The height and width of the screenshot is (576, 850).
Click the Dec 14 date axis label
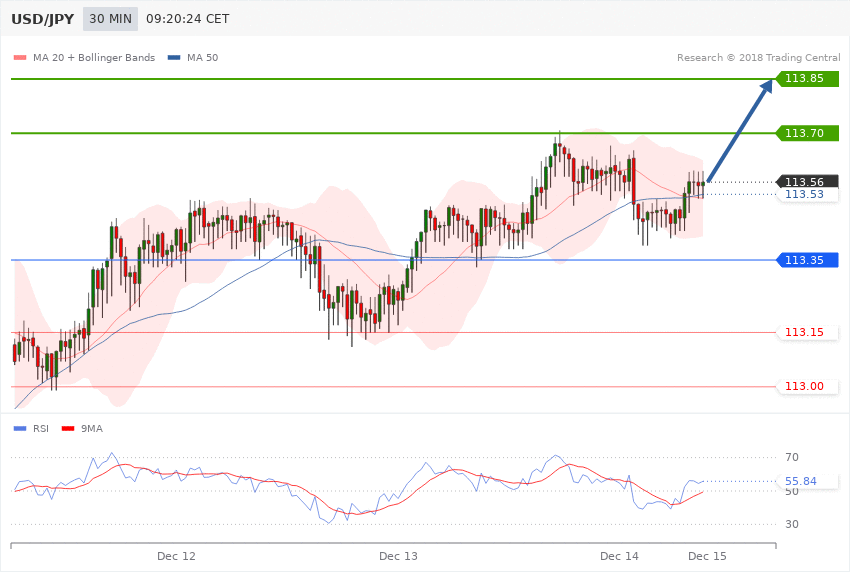[x=619, y=556]
